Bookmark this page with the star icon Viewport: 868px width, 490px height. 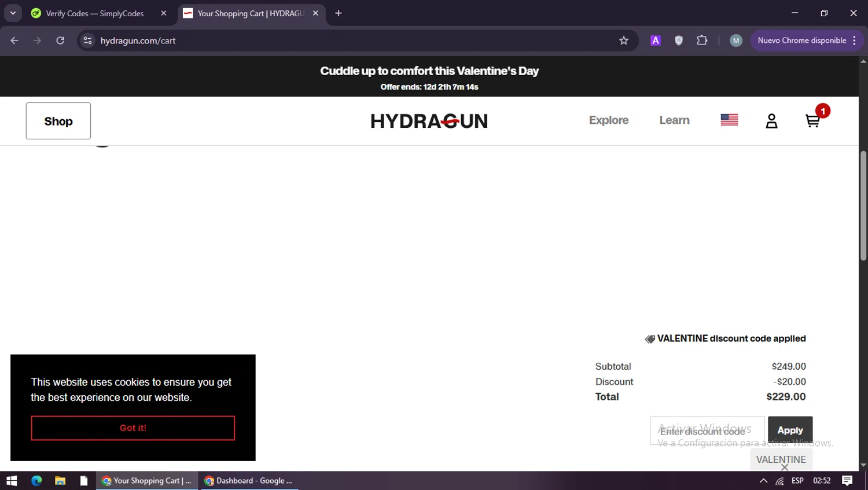coord(624,40)
